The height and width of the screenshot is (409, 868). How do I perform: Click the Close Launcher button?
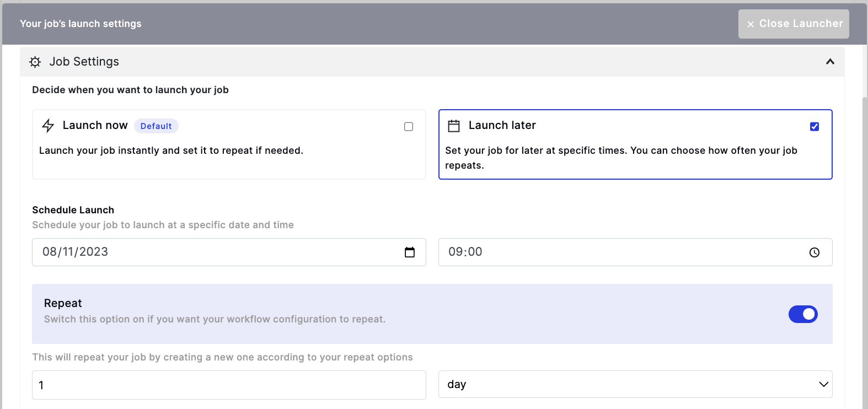[794, 24]
